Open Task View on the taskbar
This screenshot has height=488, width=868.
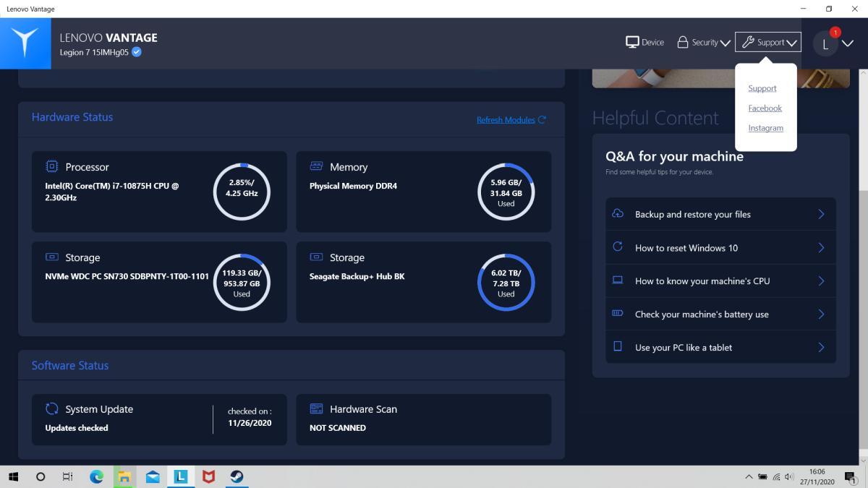67,476
